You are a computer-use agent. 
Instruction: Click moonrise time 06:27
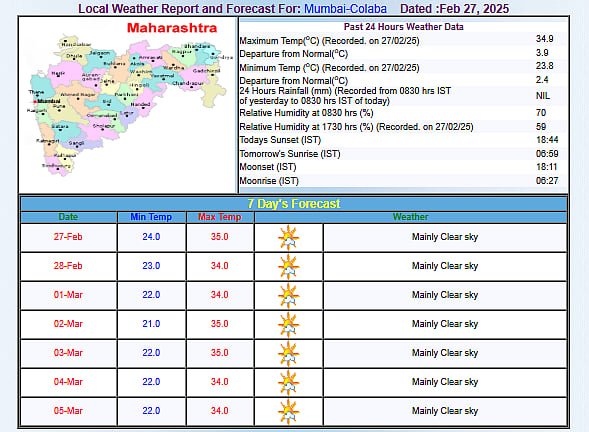547,181
